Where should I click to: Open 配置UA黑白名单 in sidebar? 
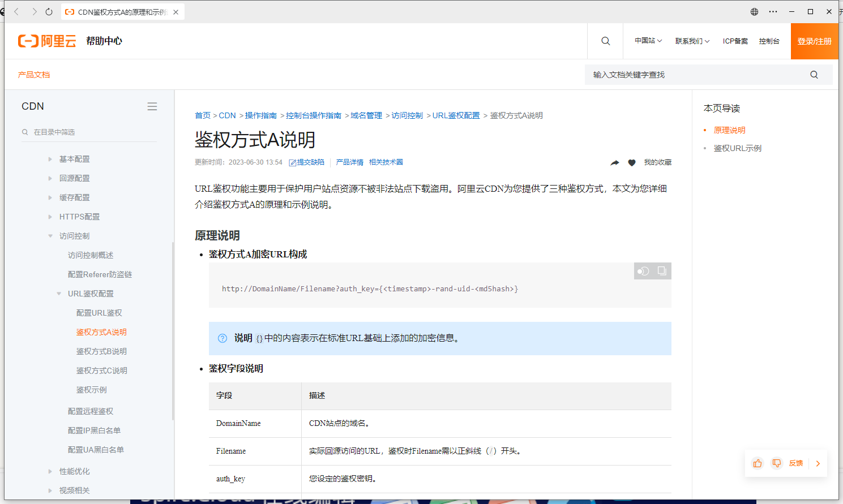96,450
